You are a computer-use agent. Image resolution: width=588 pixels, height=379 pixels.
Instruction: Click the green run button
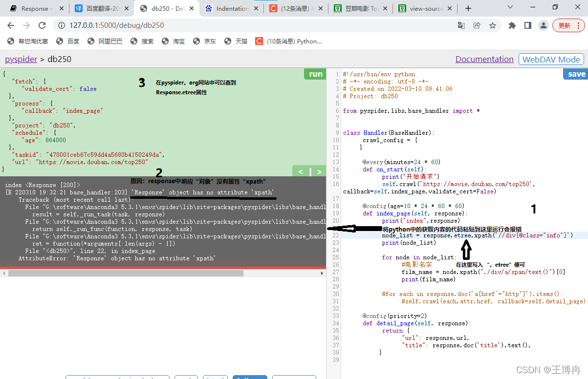coord(316,74)
